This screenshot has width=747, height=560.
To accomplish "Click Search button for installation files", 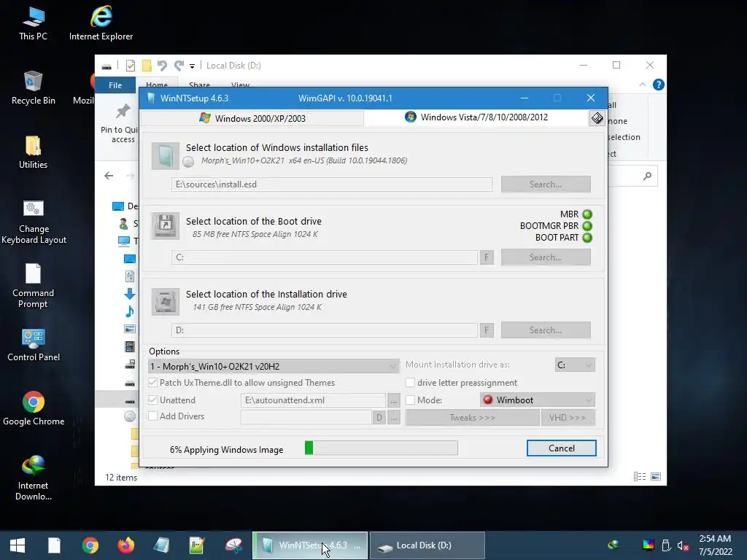I will [x=546, y=184].
